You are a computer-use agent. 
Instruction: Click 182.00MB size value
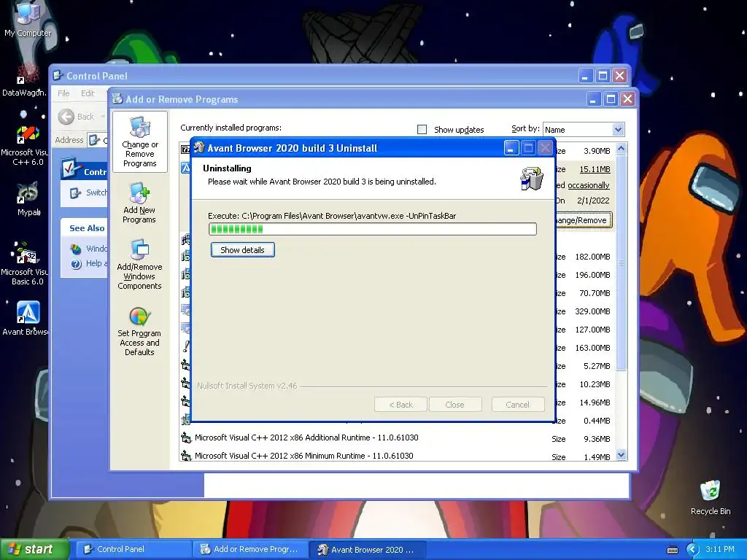[x=592, y=257]
